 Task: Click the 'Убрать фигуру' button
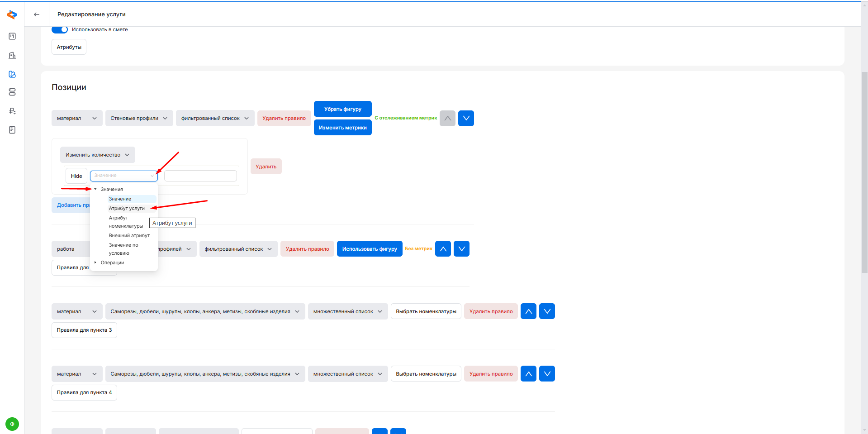[x=342, y=109]
